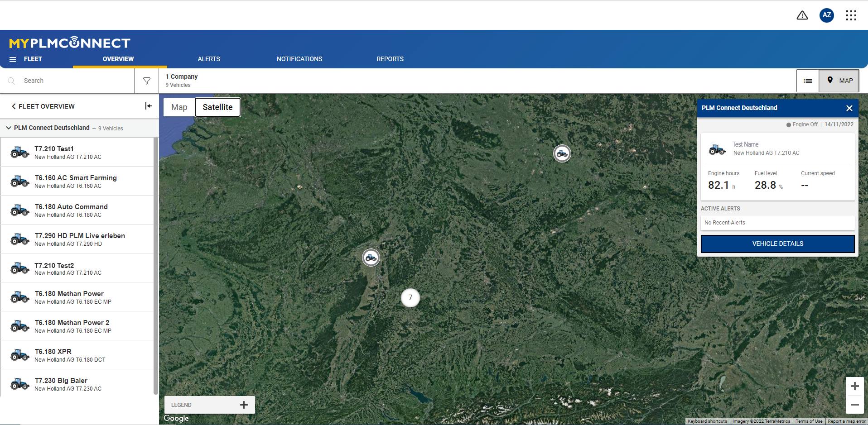Open the AZ user profile avatar
This screenshot has height=425, width=868.
click(826, 15)
